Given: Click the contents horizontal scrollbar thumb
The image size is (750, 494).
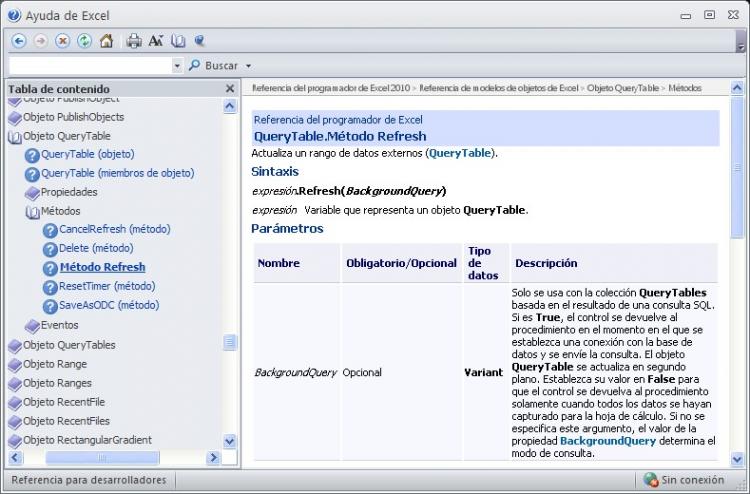Looking at the screenshot, I should 102,458.
